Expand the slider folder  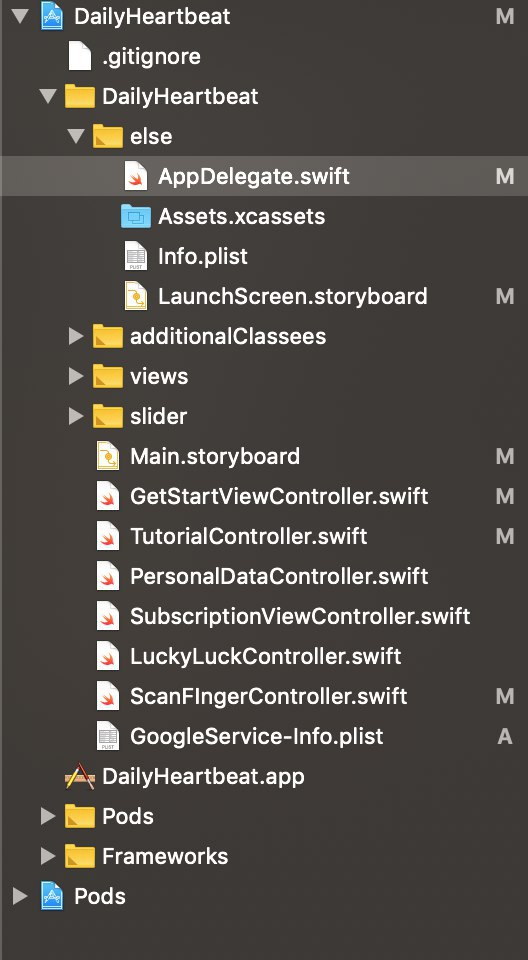[x=76, y=416]
